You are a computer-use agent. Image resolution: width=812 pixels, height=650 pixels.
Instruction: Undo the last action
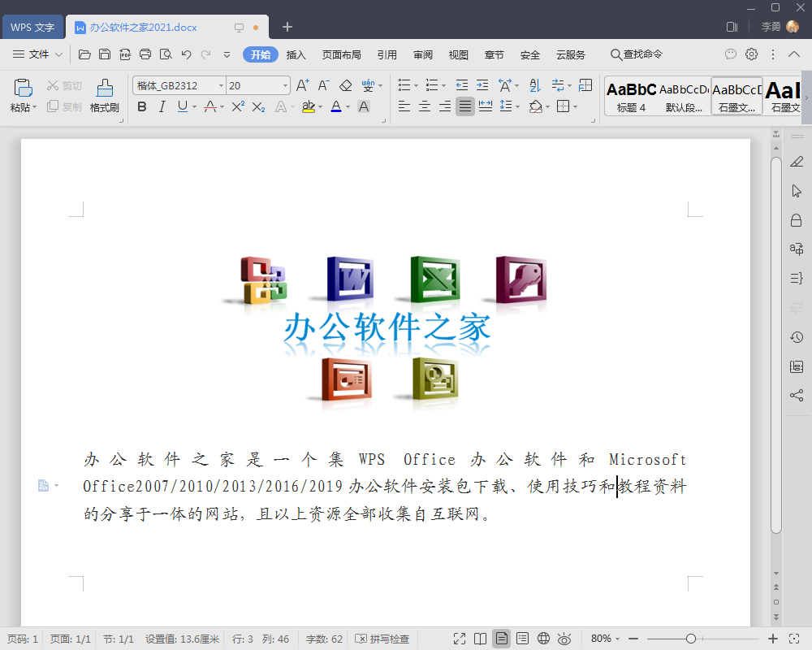click(x=187, y=54)
